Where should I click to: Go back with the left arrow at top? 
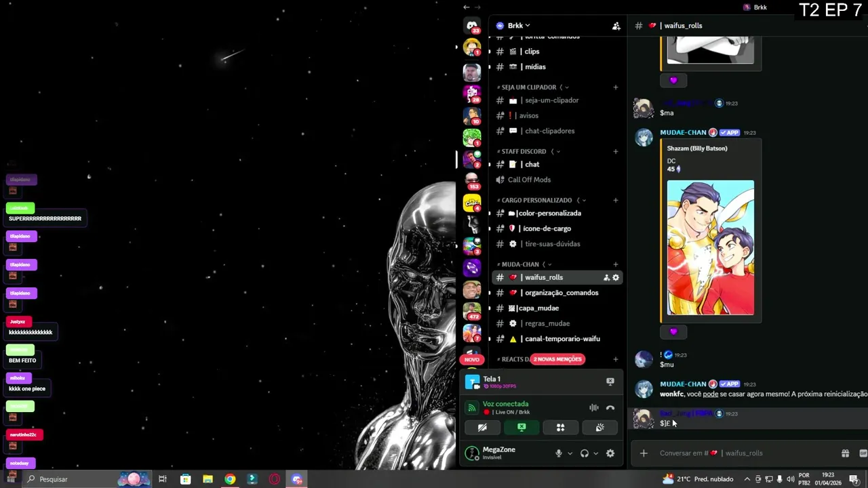466,7
